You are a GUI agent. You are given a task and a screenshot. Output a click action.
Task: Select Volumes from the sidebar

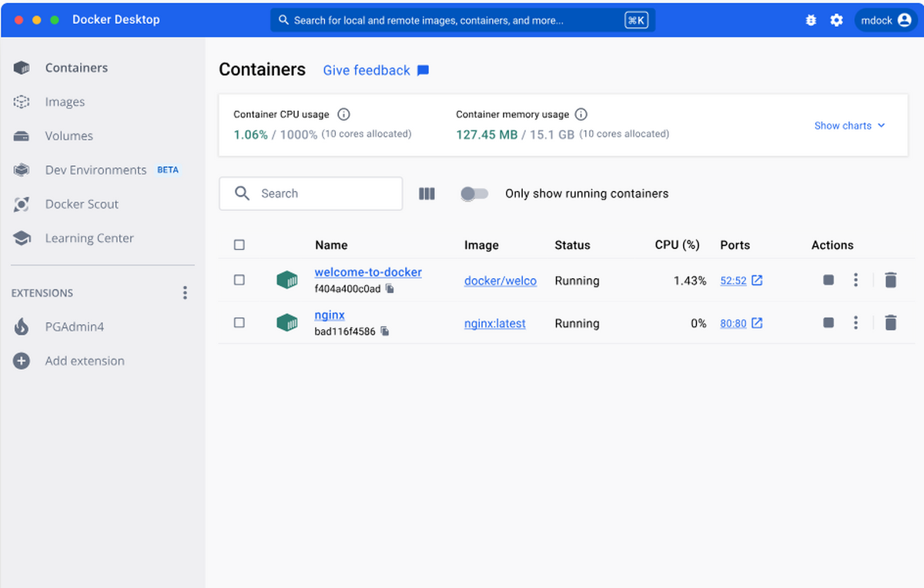69,136
